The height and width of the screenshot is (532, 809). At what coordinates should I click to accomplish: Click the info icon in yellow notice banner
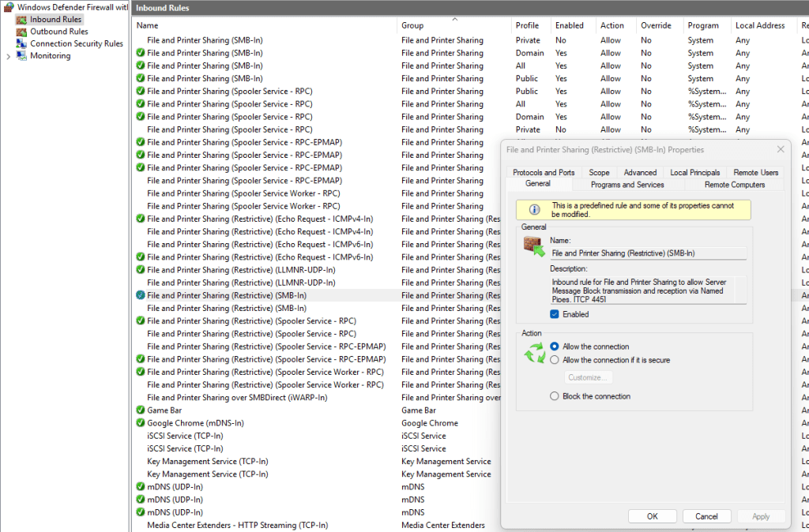pos(534,209)
